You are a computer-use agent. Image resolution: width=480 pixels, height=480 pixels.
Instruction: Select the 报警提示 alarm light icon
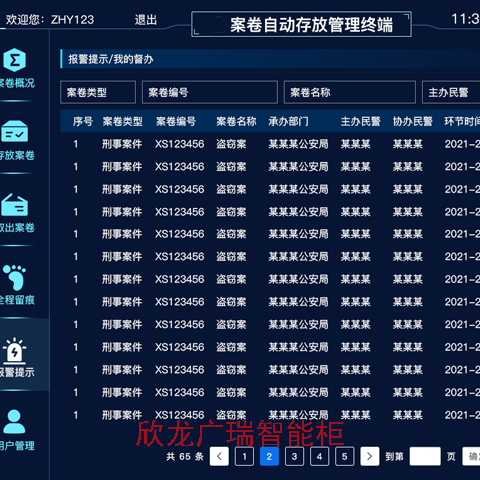(x=14, y=350)
